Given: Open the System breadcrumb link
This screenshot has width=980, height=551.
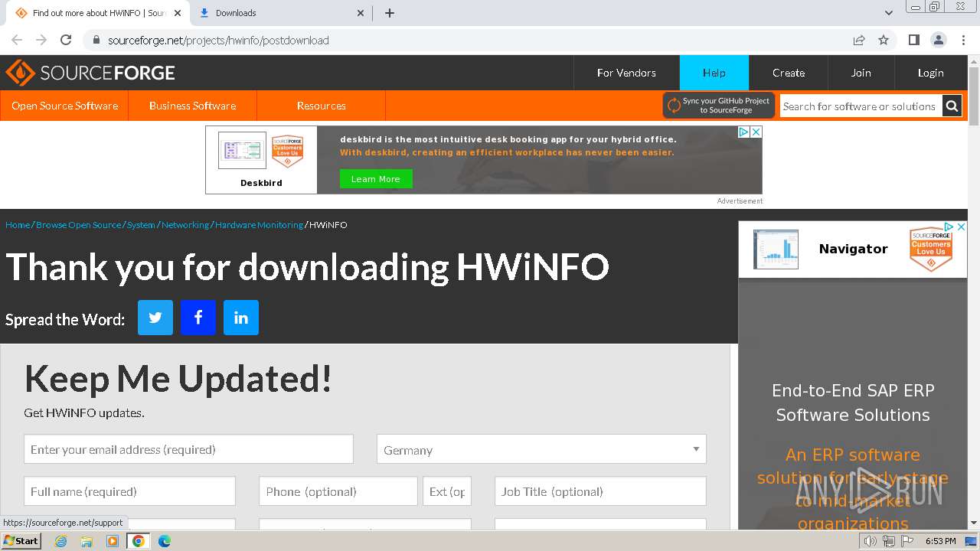Looking at the screenshot, I should click(x=141, y=225).
